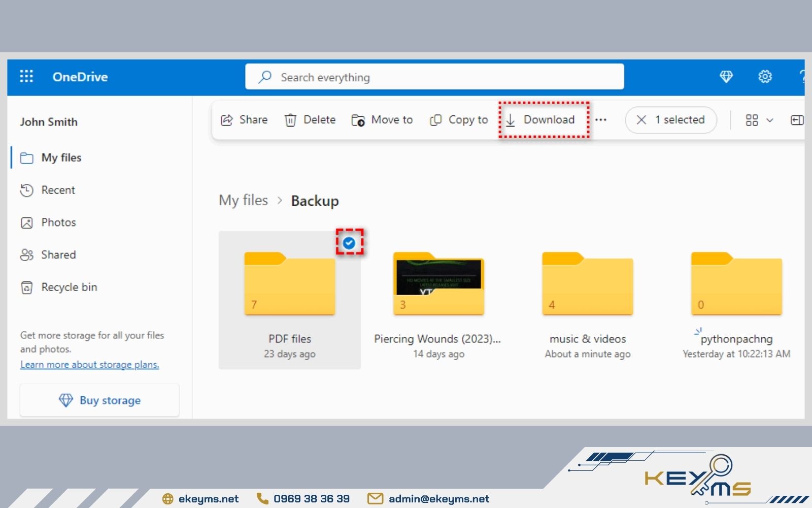The height and width of the screenshot is (508, 812).
Task: Open the Recycle bin
Action: click(x=69, y=287)
